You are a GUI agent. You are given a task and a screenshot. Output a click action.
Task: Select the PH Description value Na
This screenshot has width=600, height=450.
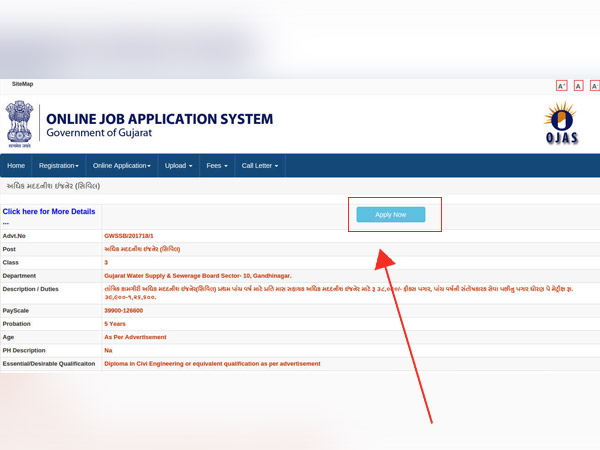[108, 351]
